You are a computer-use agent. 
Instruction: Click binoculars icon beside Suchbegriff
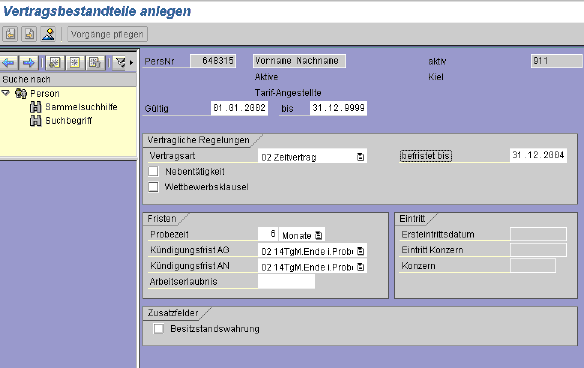[x=35, y=121]
